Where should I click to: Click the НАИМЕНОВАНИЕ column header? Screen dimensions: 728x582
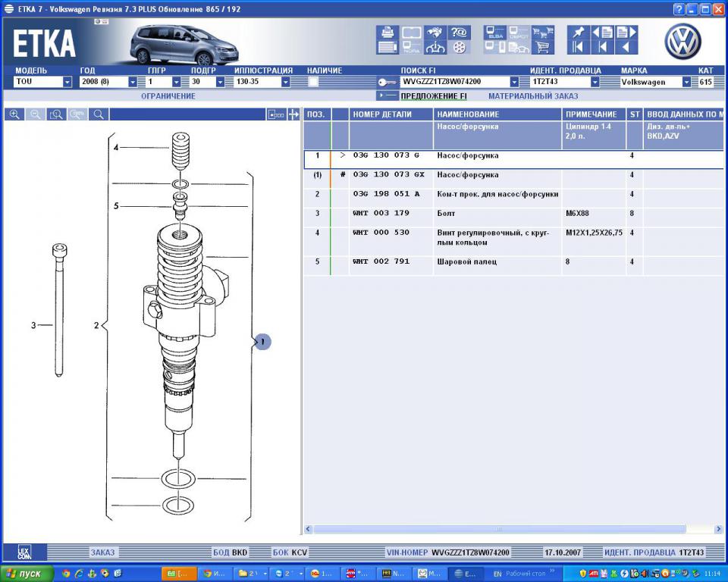pos(497,114)
